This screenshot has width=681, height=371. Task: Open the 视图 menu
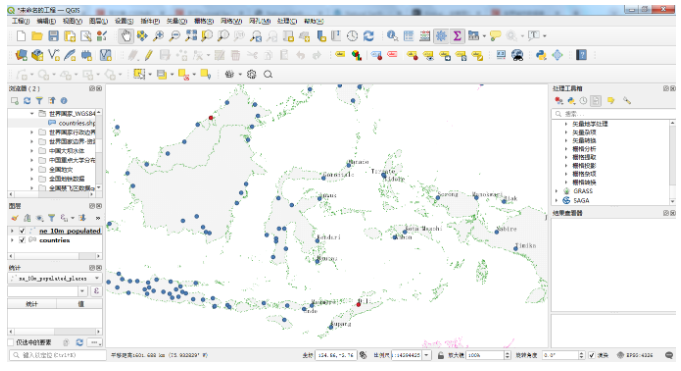[72, 21]
